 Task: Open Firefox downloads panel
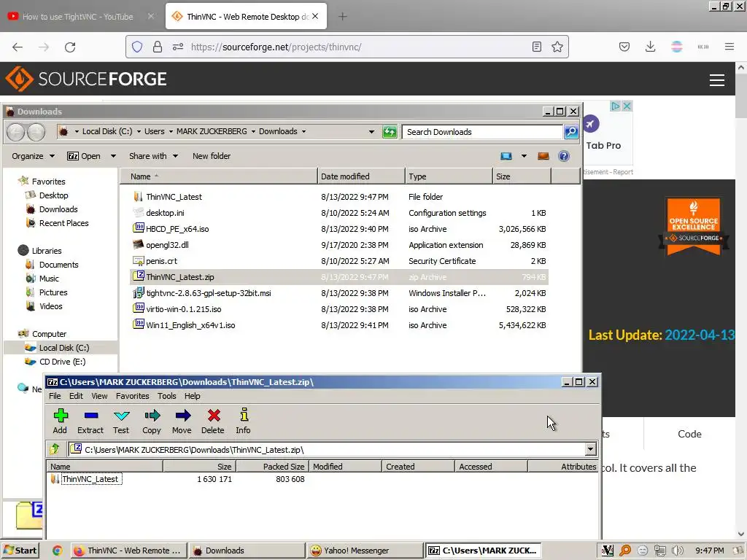pos(650,47)
